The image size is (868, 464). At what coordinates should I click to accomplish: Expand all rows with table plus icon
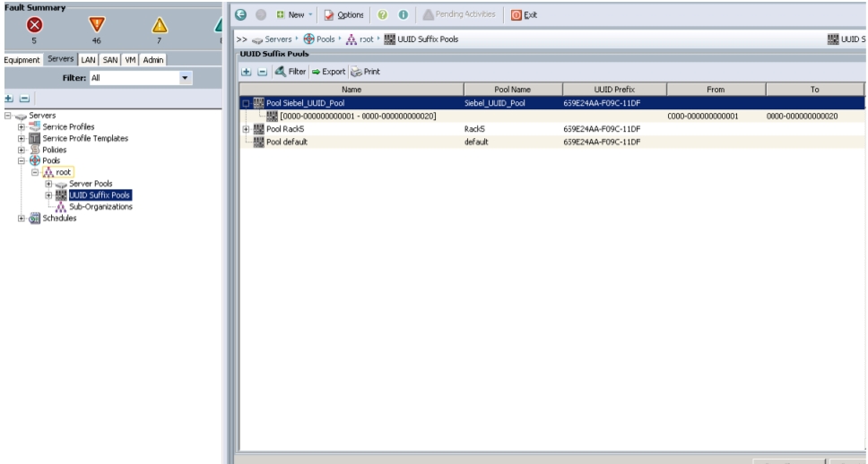pos(247,72)
